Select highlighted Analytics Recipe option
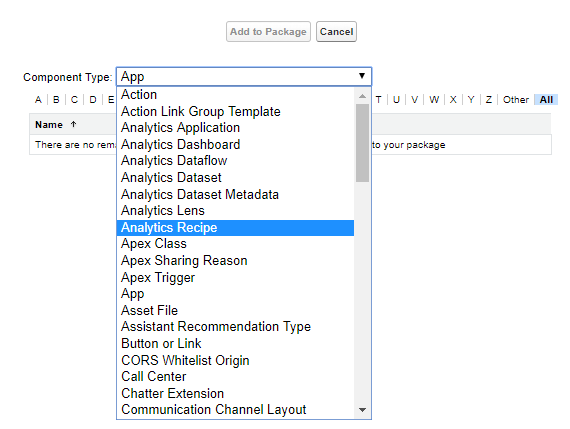 235,228
